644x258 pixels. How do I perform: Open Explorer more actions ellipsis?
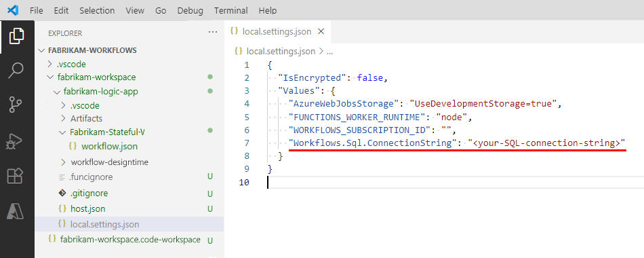tap(212, 33)
